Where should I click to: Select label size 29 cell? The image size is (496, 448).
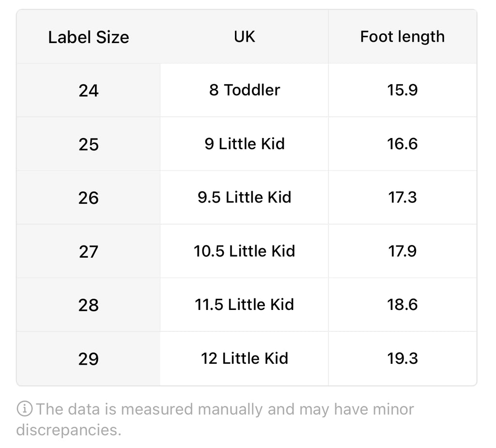pyautogui.click(x=89, y=359)
